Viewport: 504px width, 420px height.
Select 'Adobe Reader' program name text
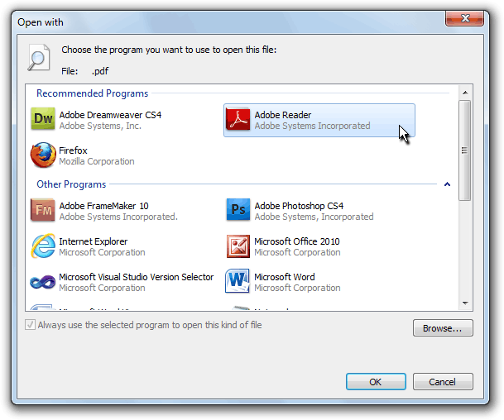[283, 115]
